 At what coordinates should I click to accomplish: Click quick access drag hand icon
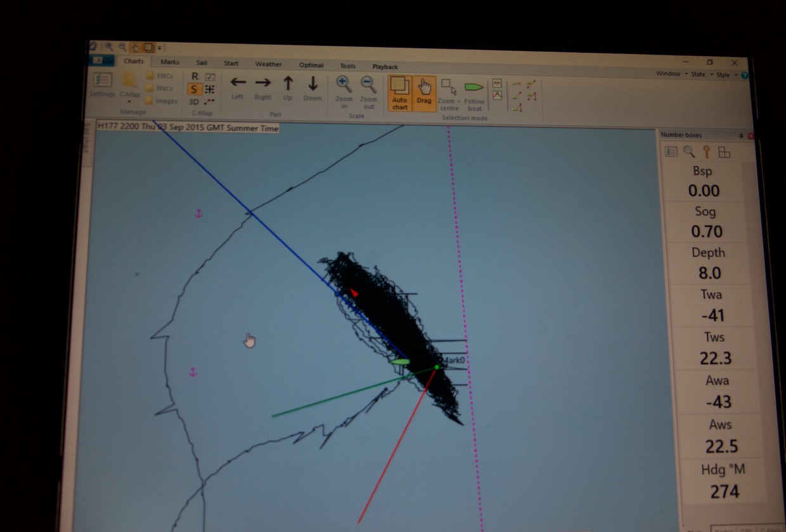click(135, 47)
